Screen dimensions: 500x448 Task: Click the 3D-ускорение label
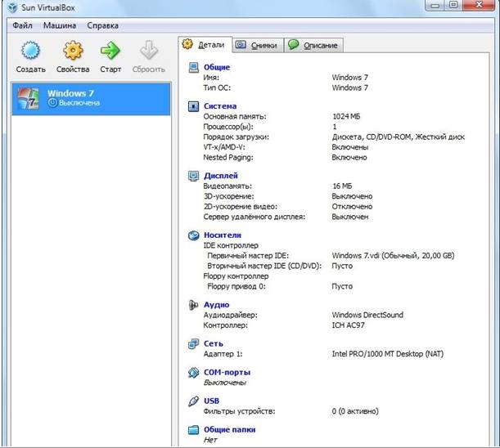229,196
